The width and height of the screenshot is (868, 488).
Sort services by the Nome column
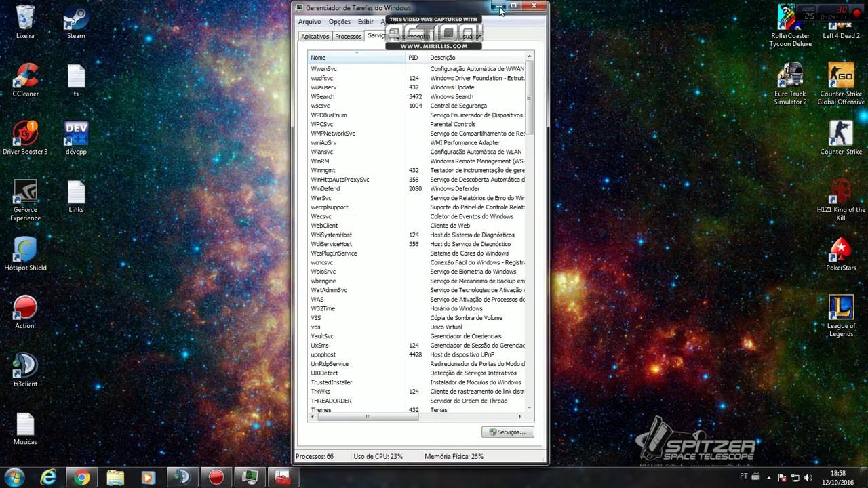(x=356, y=58)
